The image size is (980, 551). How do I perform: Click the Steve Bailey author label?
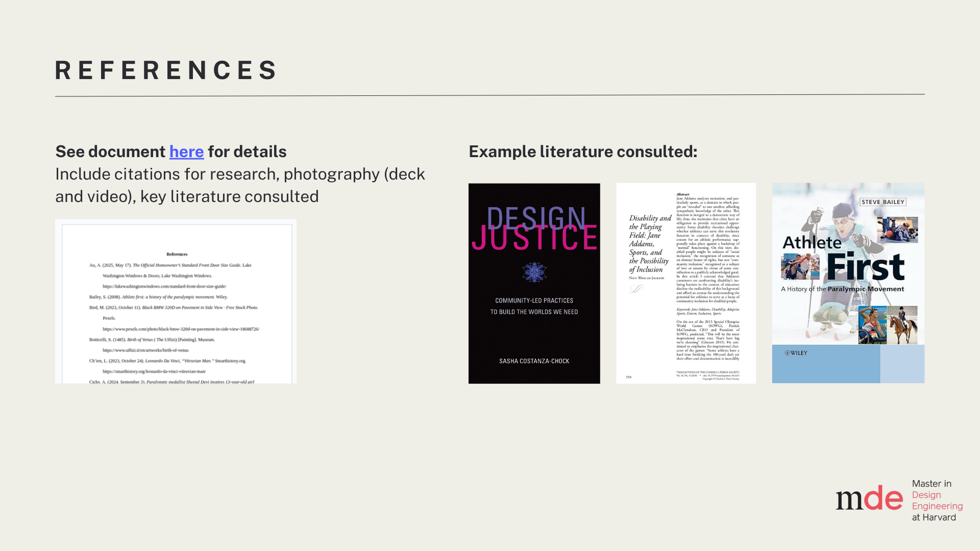pyautogui.click(x=883, y=202)
